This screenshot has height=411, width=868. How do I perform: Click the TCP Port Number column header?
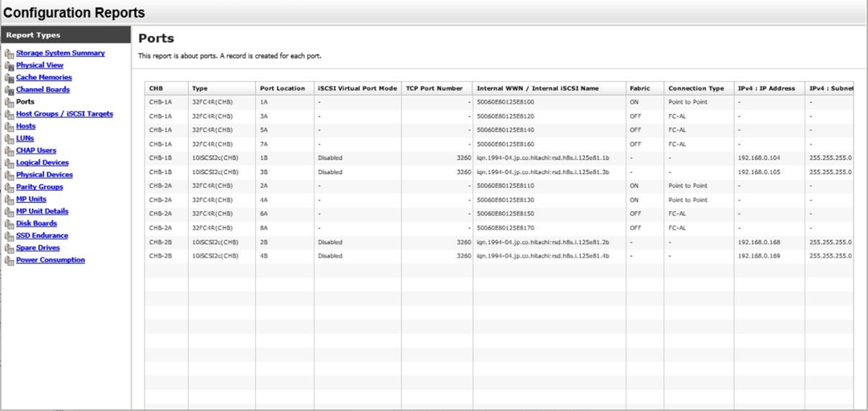pos(434,88)
